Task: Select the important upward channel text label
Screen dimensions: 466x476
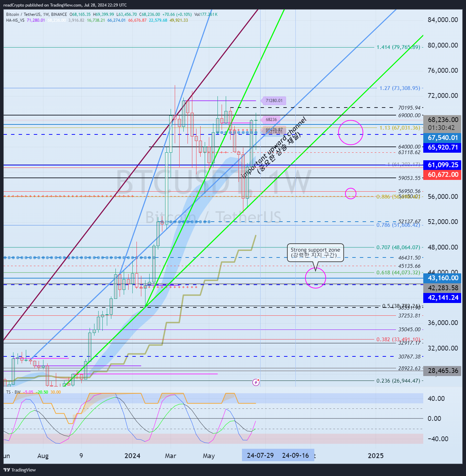Action: (274, 147)
